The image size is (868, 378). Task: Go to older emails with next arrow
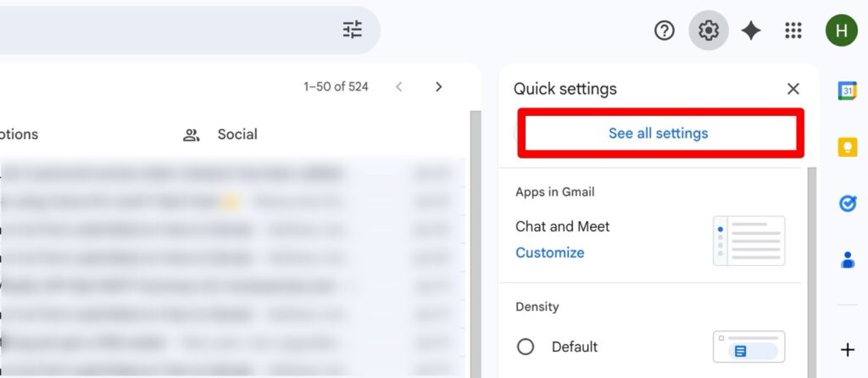pyautogui.click(x=439, y=87)
